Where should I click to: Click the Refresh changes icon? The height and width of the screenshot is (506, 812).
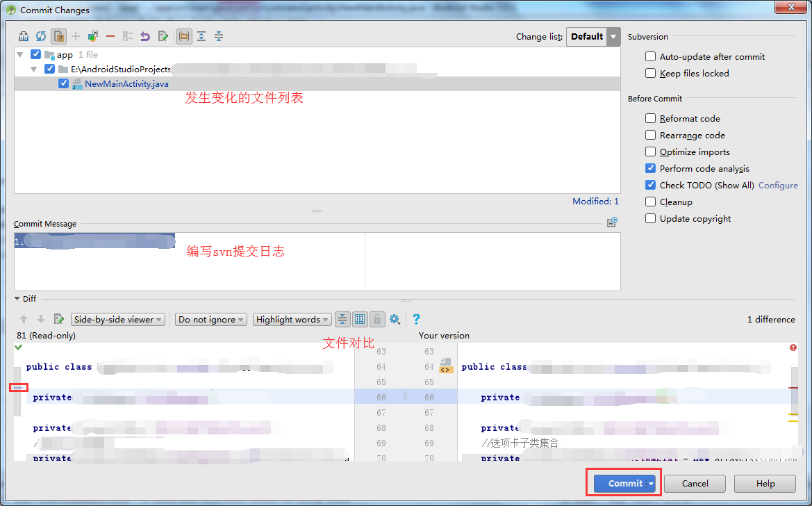41,36
